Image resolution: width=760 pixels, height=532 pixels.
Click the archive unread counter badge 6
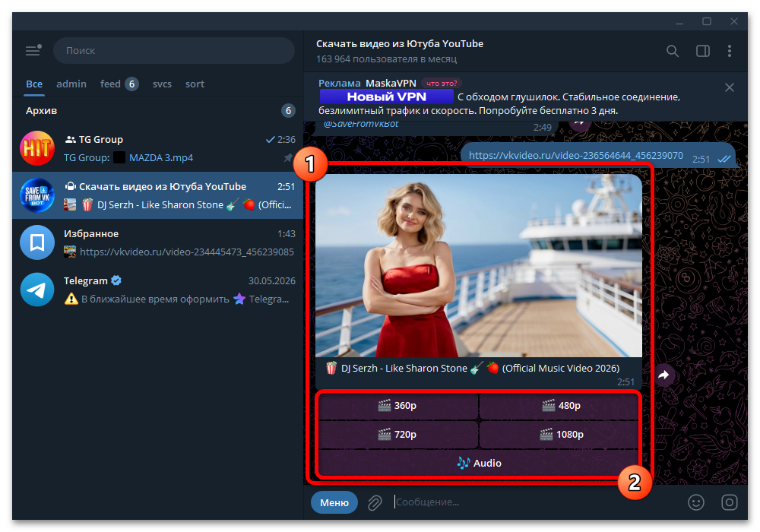tap(288, 110)
